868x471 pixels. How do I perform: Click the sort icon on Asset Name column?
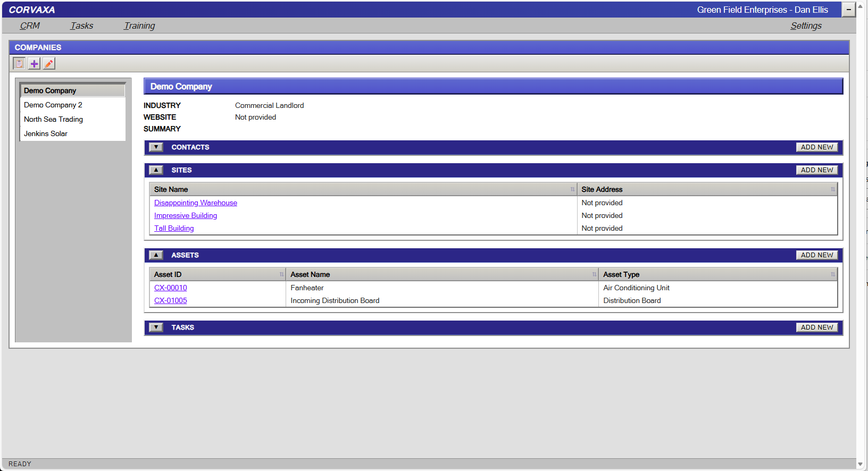point(594,275)
